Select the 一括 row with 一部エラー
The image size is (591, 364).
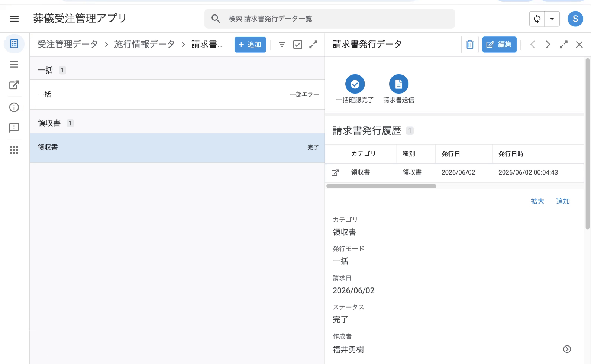tap(177, 94)
